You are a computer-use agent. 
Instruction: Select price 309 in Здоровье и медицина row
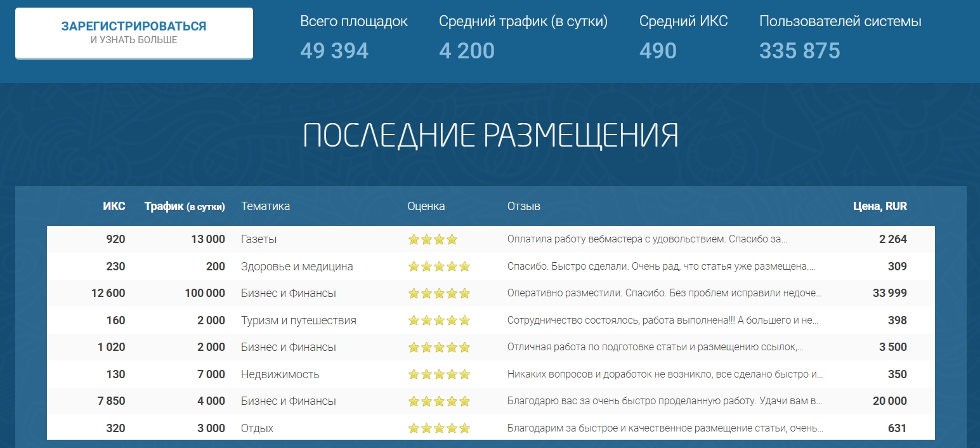pyautogui.click(x=898, y=267)
